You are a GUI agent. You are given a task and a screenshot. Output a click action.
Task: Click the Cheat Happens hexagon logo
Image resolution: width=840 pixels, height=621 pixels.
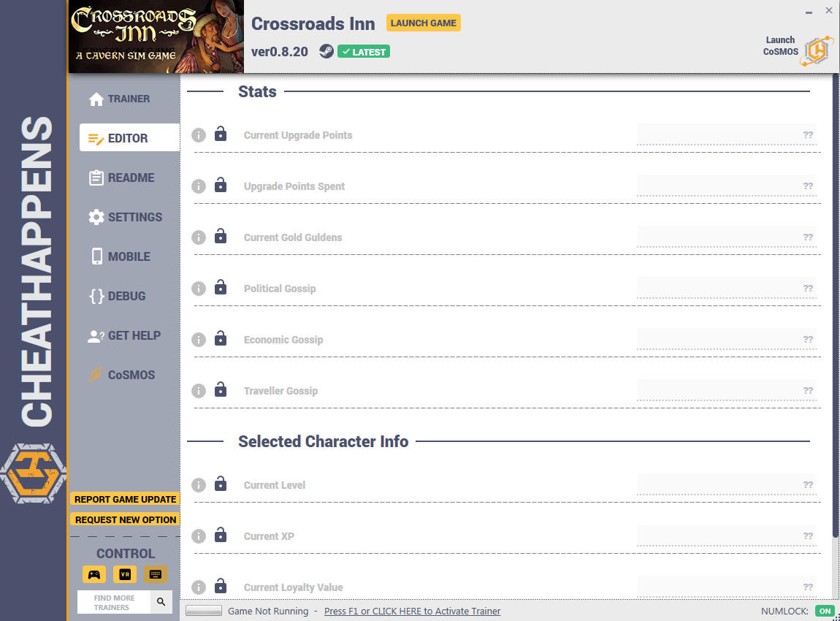pos(33,473)
